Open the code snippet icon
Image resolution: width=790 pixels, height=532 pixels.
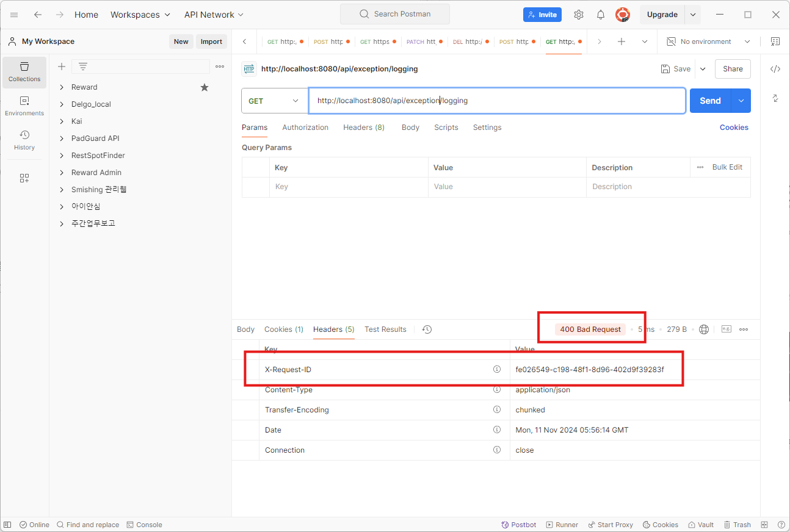[x=775, y=69]
